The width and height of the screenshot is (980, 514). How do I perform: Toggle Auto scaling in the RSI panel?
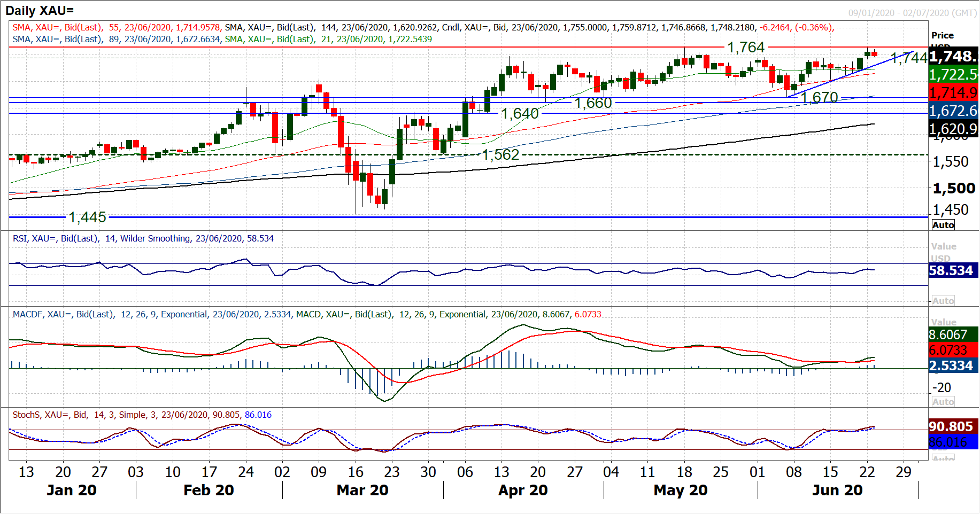click(943, 301)
